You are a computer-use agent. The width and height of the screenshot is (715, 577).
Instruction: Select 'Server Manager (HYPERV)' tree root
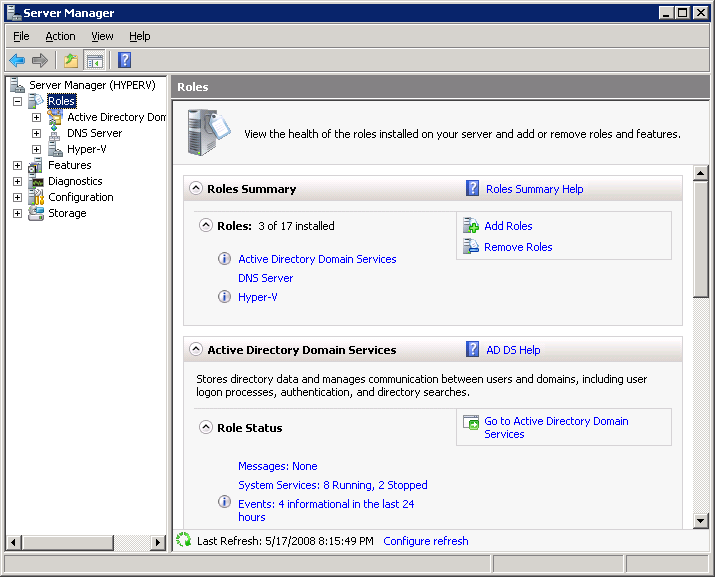92,85
